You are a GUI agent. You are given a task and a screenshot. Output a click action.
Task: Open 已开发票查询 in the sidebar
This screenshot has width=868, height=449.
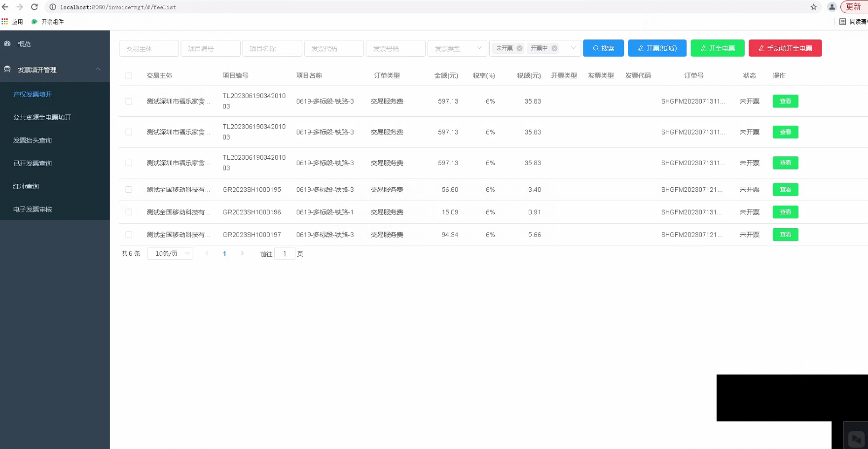(x=33, y=163)
